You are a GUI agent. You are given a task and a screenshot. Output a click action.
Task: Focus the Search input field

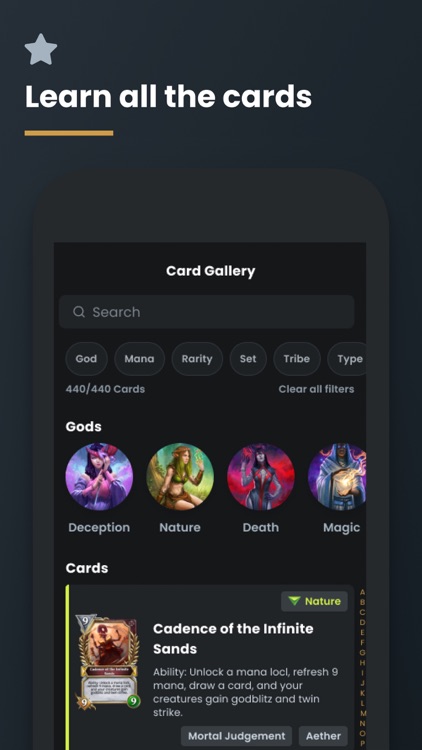click(x=206, y=312)
